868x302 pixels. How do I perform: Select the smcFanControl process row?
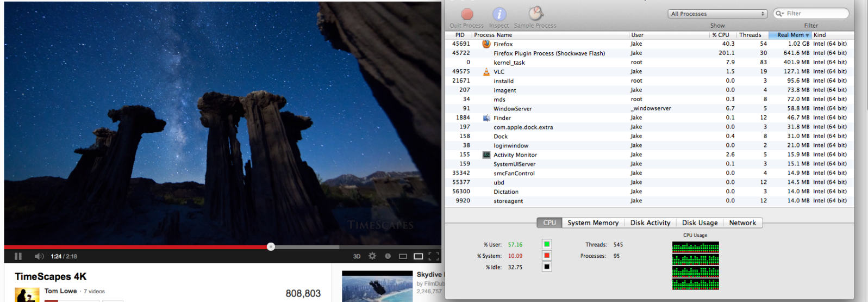coord(649,173)
